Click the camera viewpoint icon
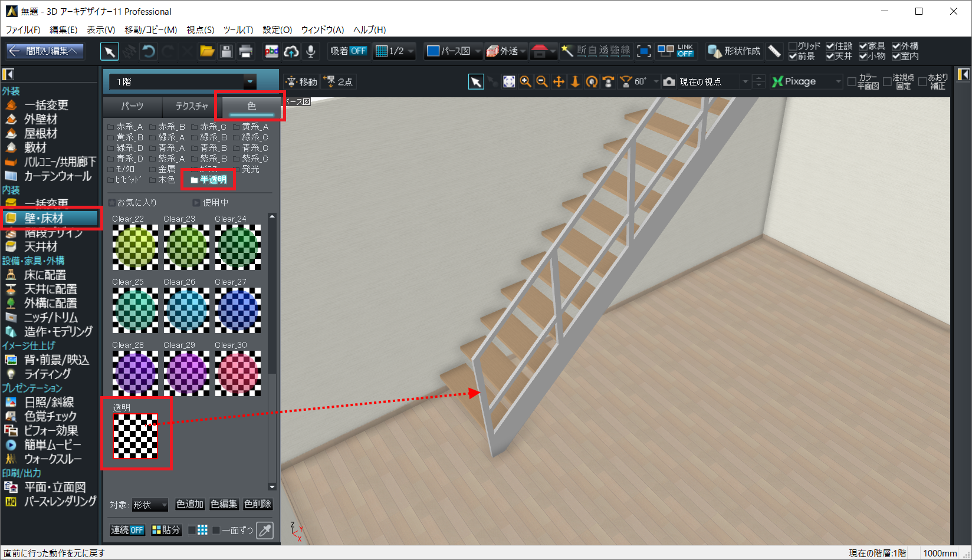The width and height of the screenshot is (972, 560). click(x=669, y=82)
